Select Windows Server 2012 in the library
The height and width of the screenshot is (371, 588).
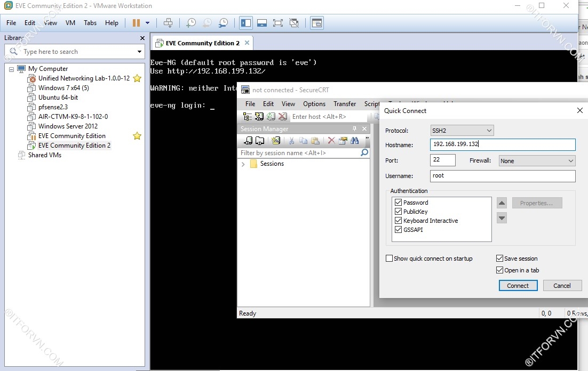coord(68,126)
